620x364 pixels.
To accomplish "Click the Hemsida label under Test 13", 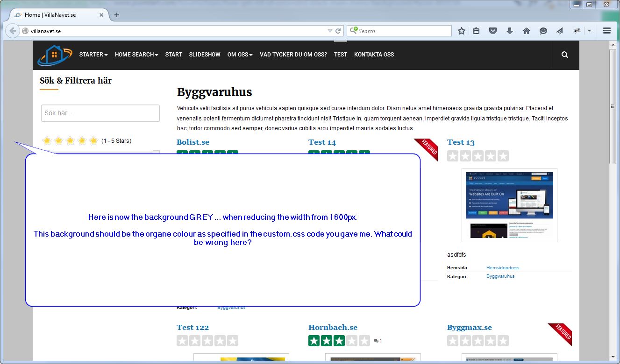I will [x=458, y=268].
